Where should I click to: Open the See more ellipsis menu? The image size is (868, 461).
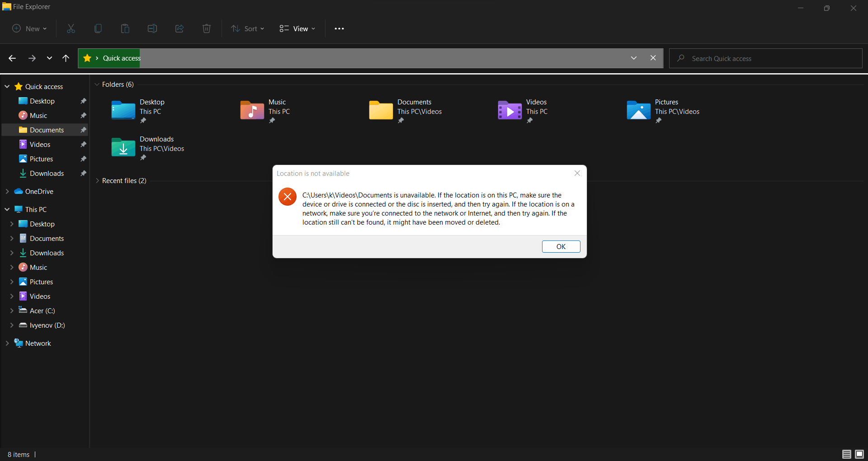point(339,28)
